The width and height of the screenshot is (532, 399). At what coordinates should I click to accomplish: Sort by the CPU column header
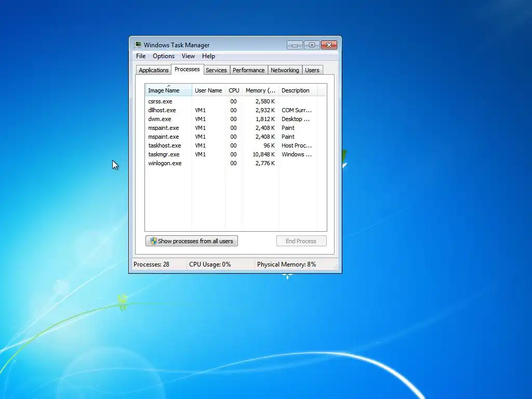pos(234,90)
